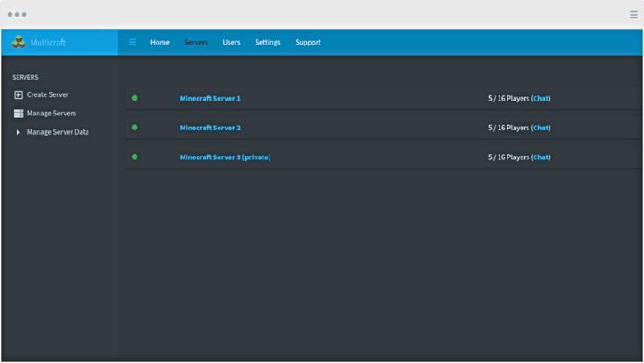The width and height of the screenshot is (644, 363).
Task: Open Chat for Minecraft Server 3 (private)
Action: click(x=541, y=157)
